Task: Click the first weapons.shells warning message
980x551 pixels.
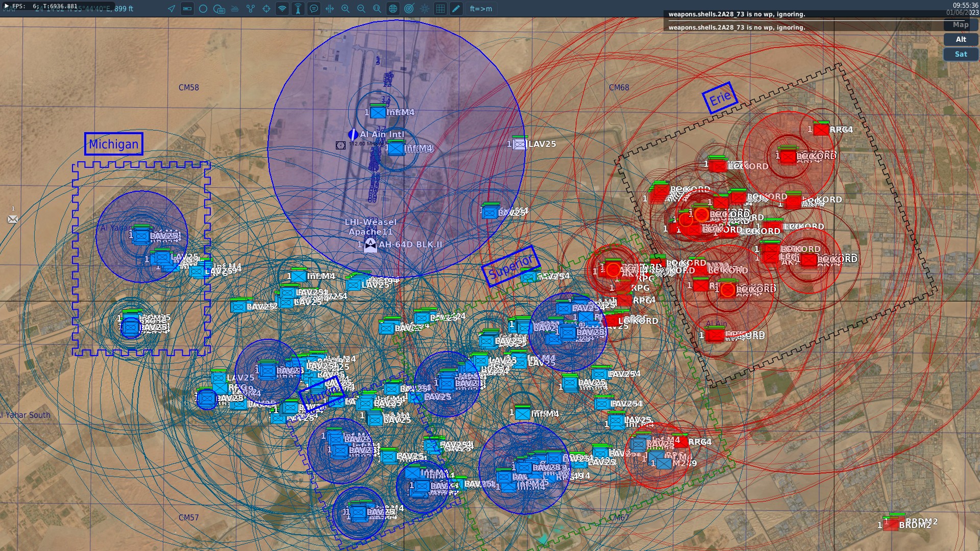Action: tap(737, 14)
